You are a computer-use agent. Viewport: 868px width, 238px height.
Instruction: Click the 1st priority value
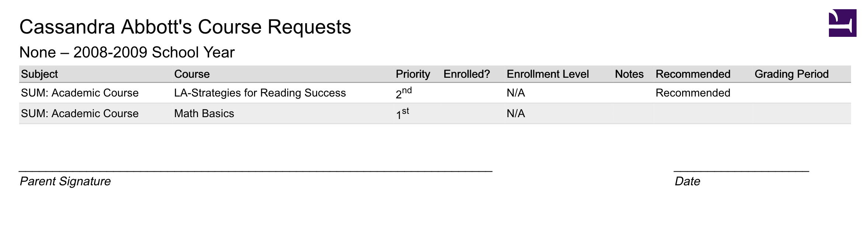pyautogui.click(x=402, y=114)
